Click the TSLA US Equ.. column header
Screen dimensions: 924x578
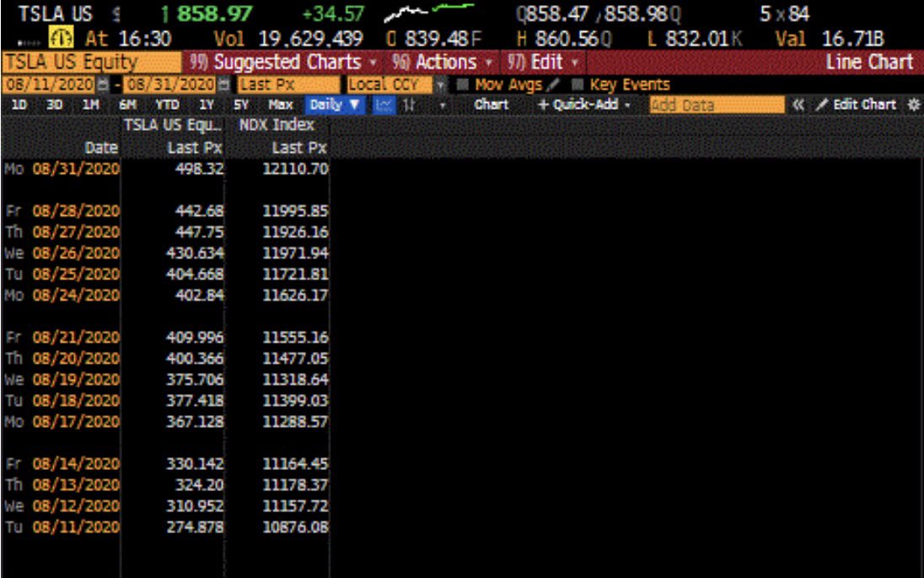(173, 125)
